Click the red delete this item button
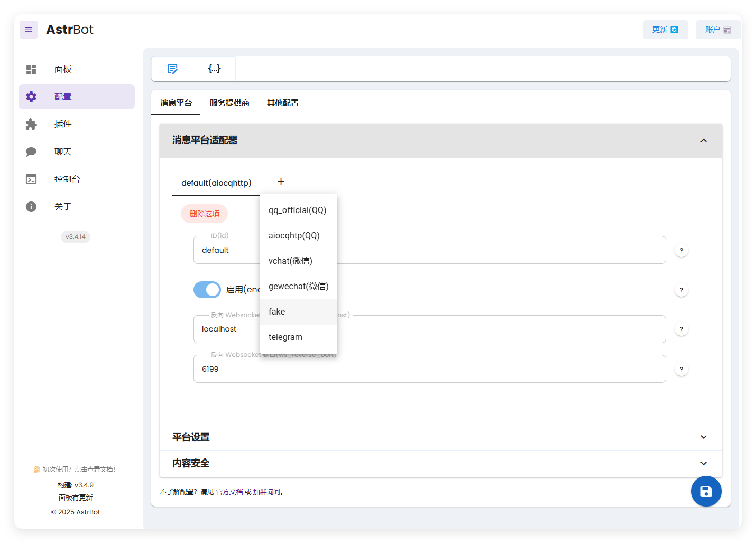 tap(205, 214)
